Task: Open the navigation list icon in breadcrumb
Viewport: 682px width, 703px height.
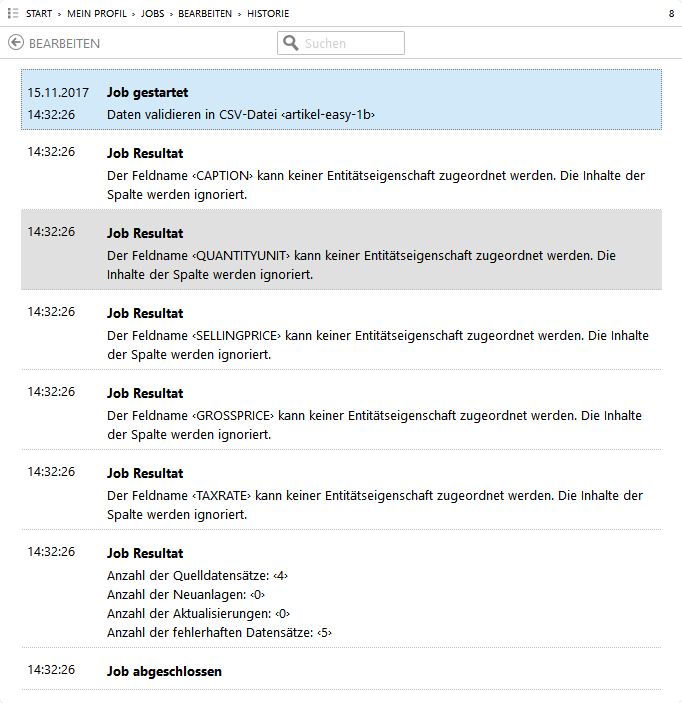Action: pyautogui.click(x=13, y=13)
